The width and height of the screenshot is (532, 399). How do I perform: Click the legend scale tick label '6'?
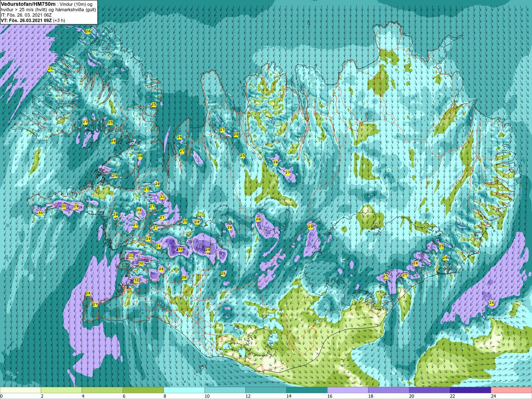coord(124,396)
